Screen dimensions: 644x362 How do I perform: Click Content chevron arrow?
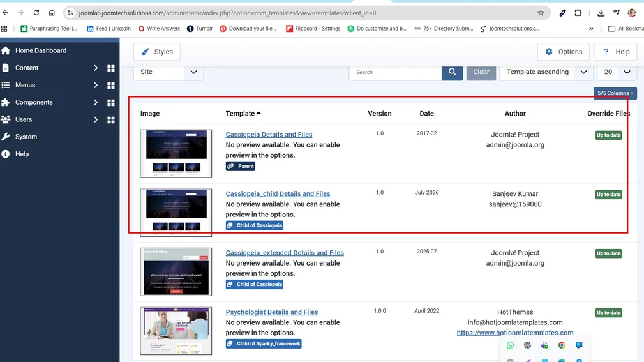click(x=96, y=68)
